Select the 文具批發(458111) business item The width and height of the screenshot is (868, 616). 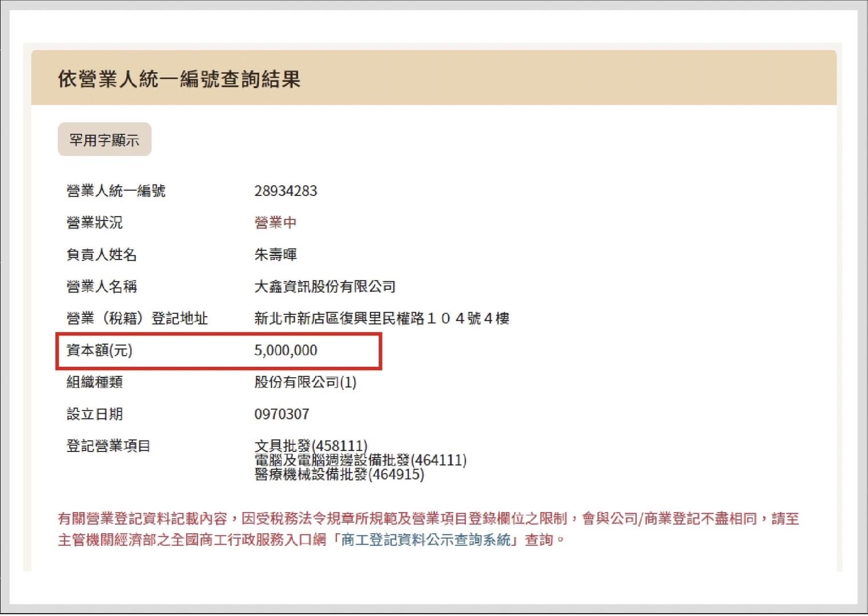pyautogui.click(x=311, y=446)
